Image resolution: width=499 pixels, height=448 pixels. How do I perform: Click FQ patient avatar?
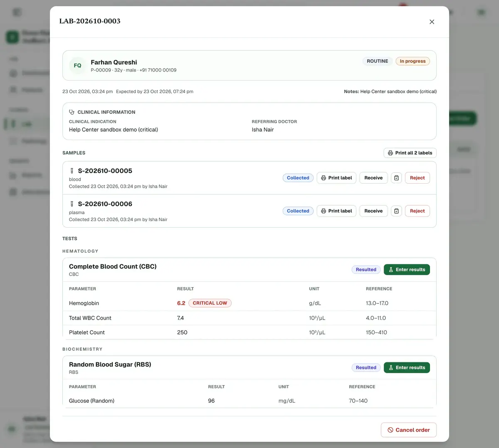78,66
